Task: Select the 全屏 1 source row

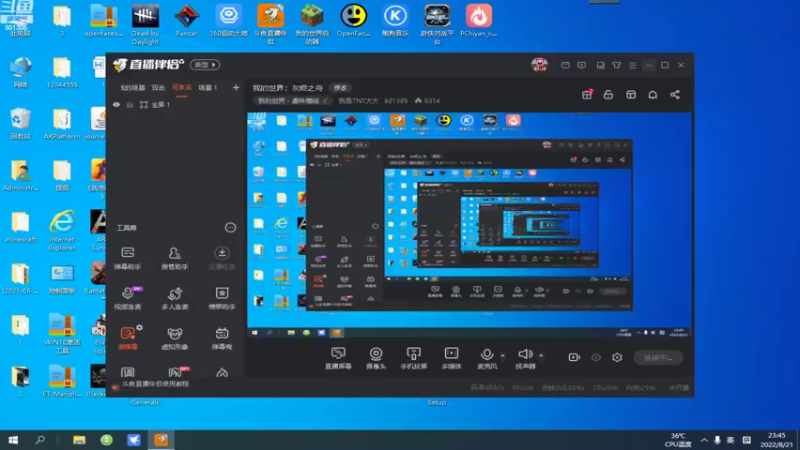Action: point(176,105)
